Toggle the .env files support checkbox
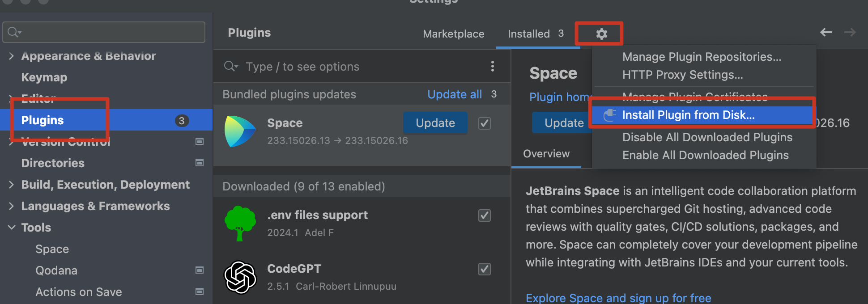Image resolution: width=868 pixels, height=304 pixels. click(485, 215)
